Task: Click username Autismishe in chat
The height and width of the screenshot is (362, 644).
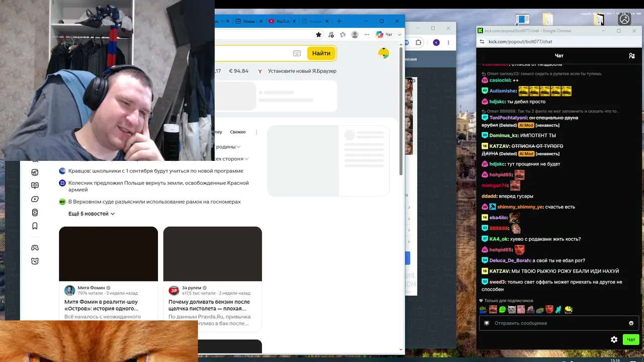Action: tap(503, 91)
